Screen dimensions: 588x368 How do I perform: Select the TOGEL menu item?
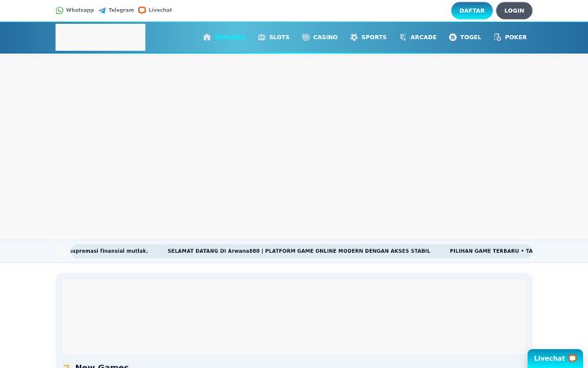(x=465, y=37)
